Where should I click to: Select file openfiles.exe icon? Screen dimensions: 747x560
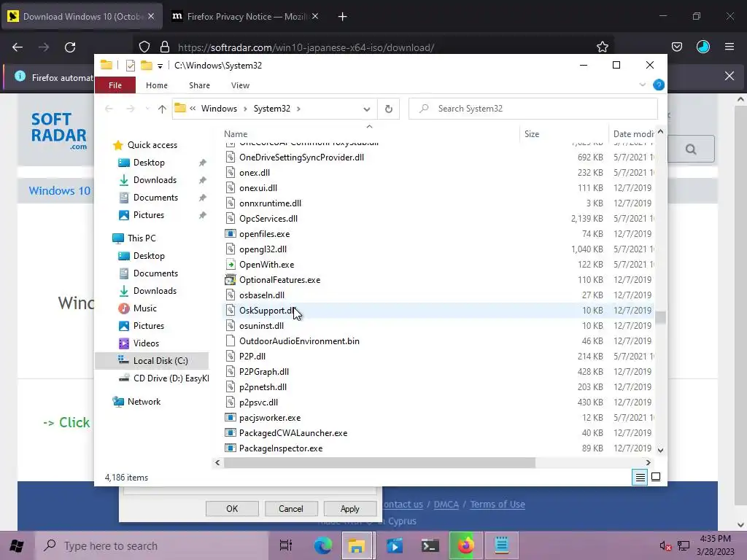click(231, 234)
